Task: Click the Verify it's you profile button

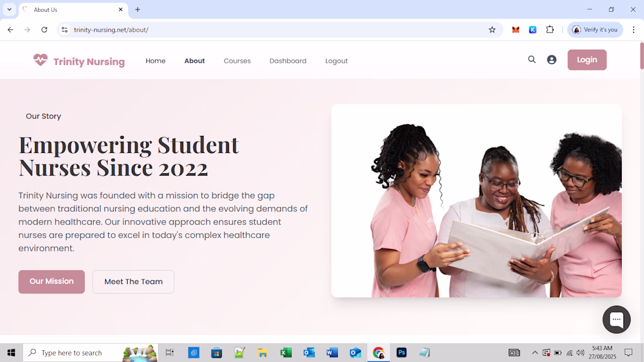Action: (595, 30)
